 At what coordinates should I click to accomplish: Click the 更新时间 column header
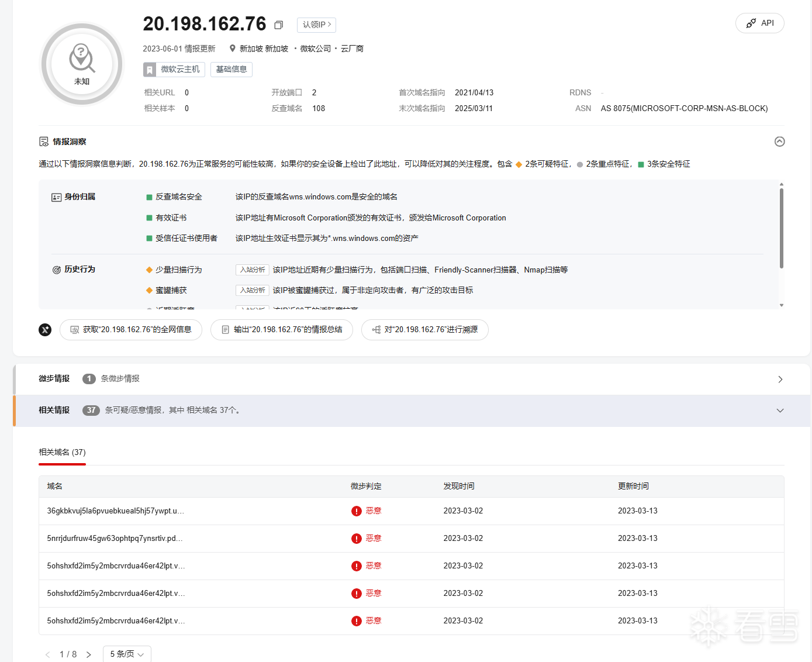coord(633,487)
